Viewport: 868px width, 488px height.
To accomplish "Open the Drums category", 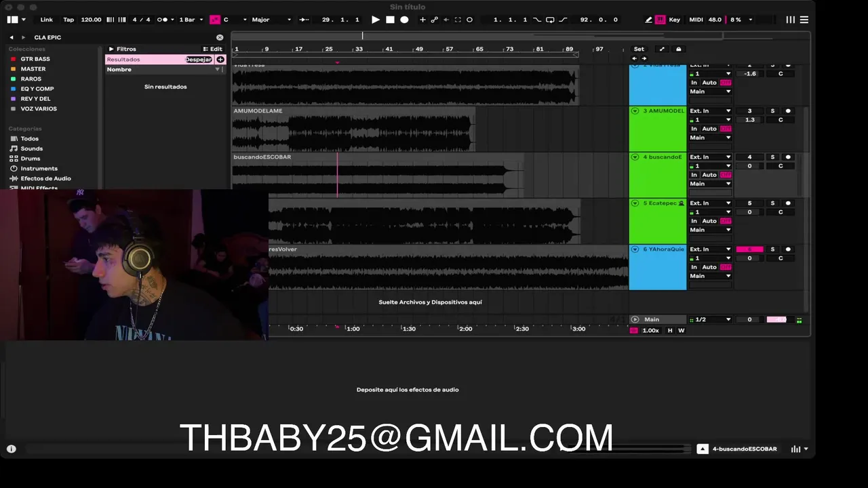I will (x=31, y=159).
